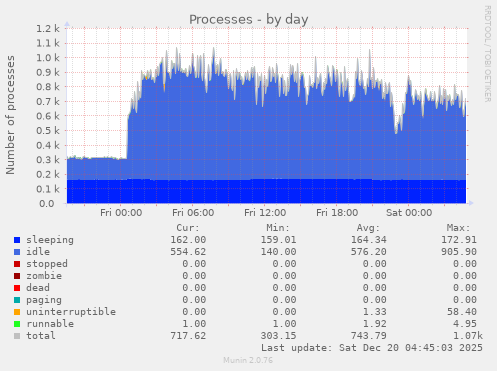Click sleeping current value 162.00
Screen dimensions: 497x371
click(x=188, y=240)
